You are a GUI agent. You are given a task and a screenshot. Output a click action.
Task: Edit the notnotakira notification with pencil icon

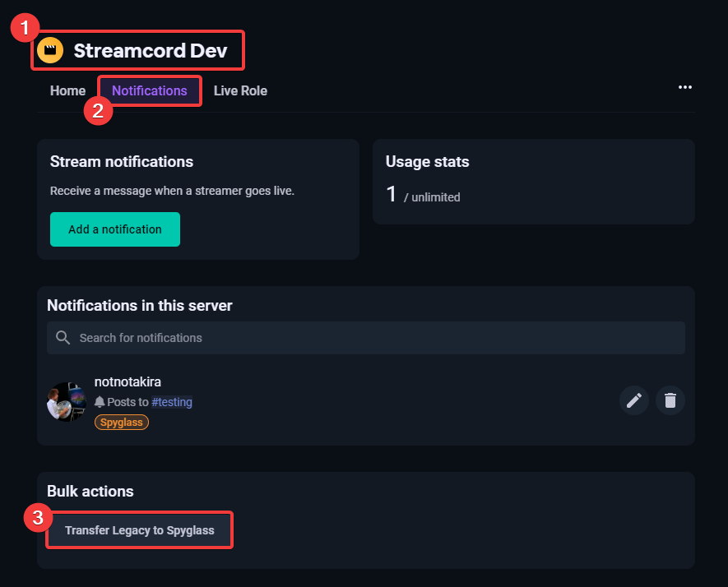[633, 400]
